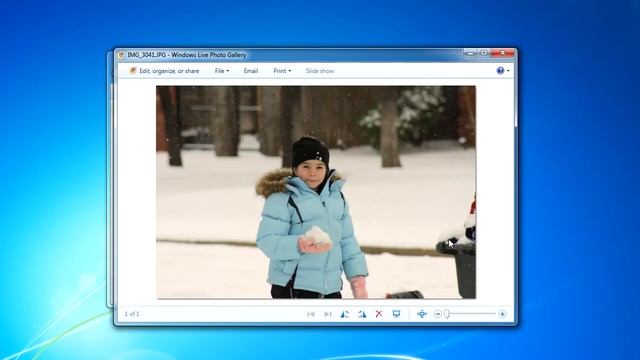Click the zoom slider handle

pyautogui.click(x=447, y=313)
